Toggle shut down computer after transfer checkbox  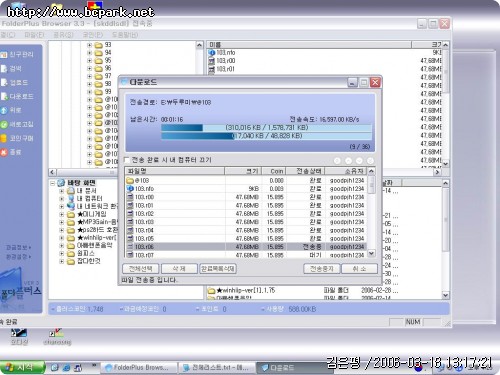127,160
